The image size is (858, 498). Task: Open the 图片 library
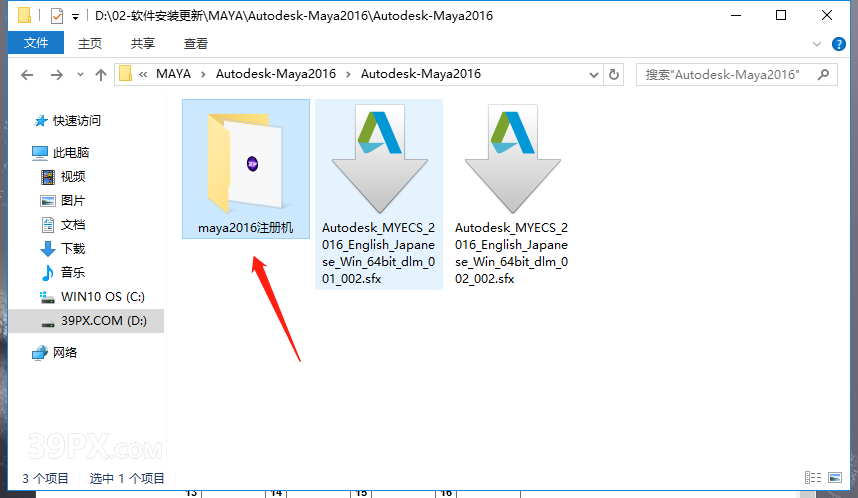point(73,201)
